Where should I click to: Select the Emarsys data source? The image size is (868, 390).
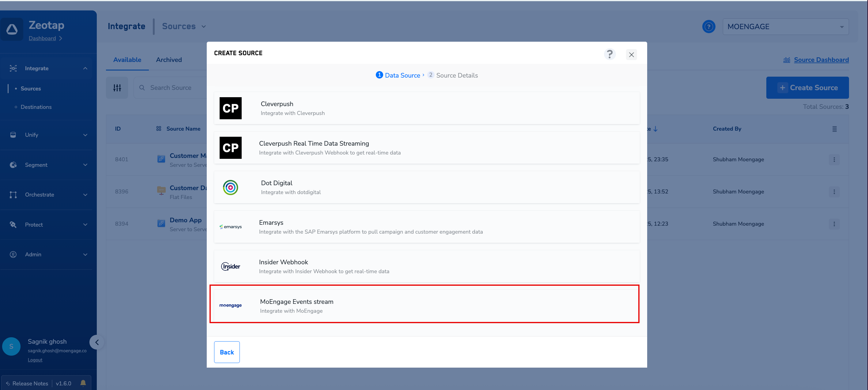(x=427, y=227)
